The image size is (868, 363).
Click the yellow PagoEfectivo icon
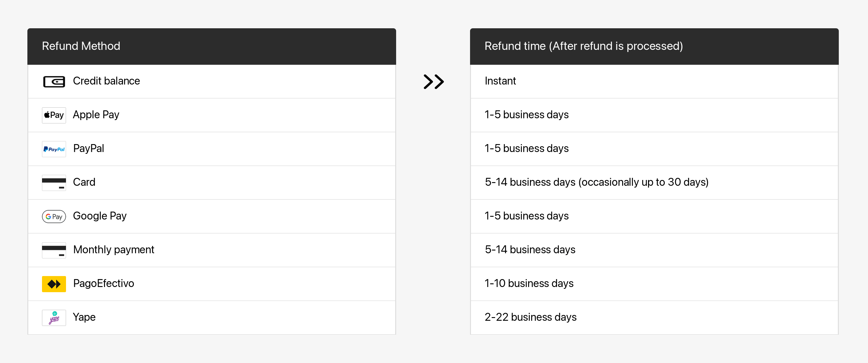[54, 284]
